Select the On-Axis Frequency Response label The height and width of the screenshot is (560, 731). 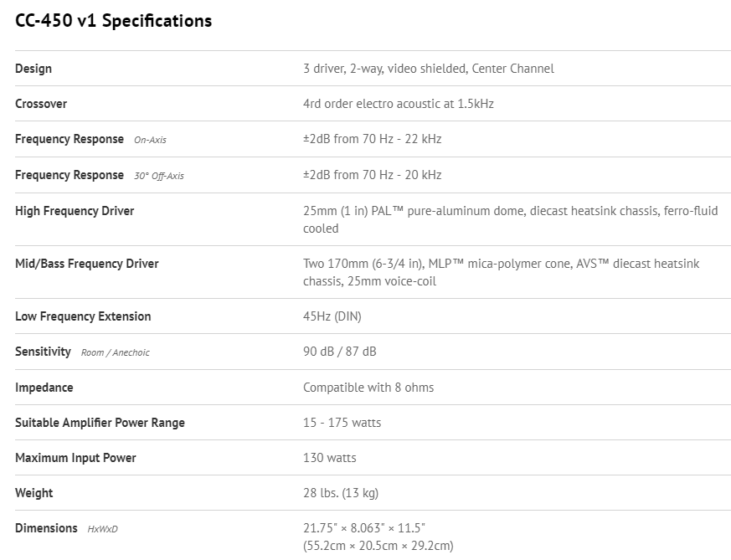[96, 140]
